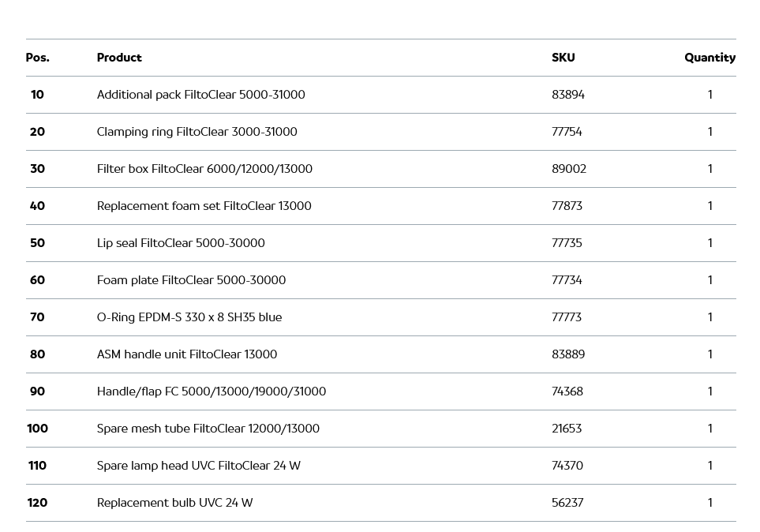Screen dimensions: 760x532
Task: Click Replacement foam set FiltoClear 13000
Action: tap(204, 206)
